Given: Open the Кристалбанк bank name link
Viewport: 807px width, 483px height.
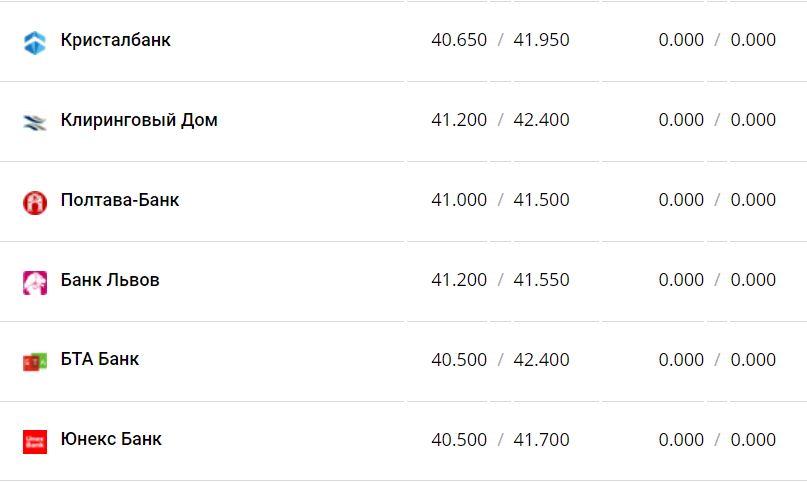Looking at the screenshot, I should (x=115, y=41).
